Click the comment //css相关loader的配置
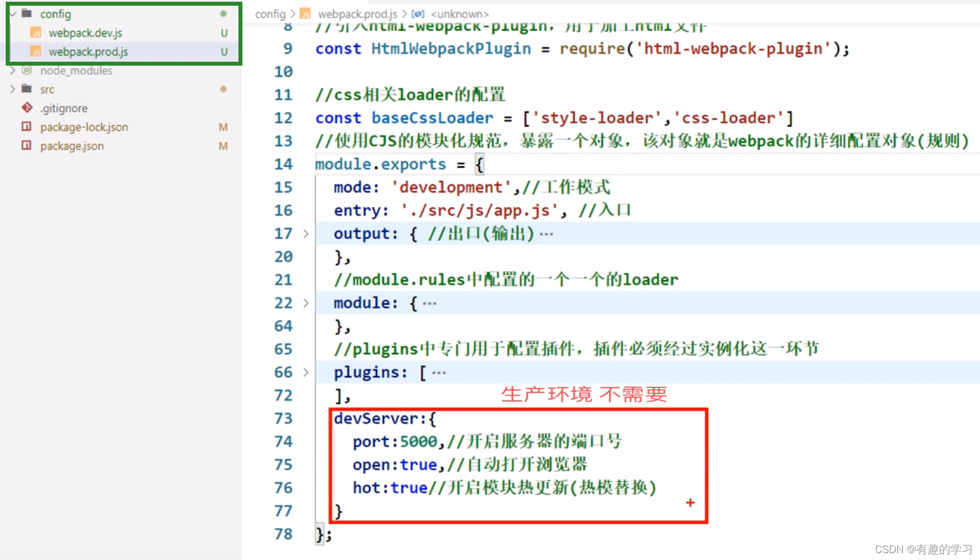 (410, 95)
